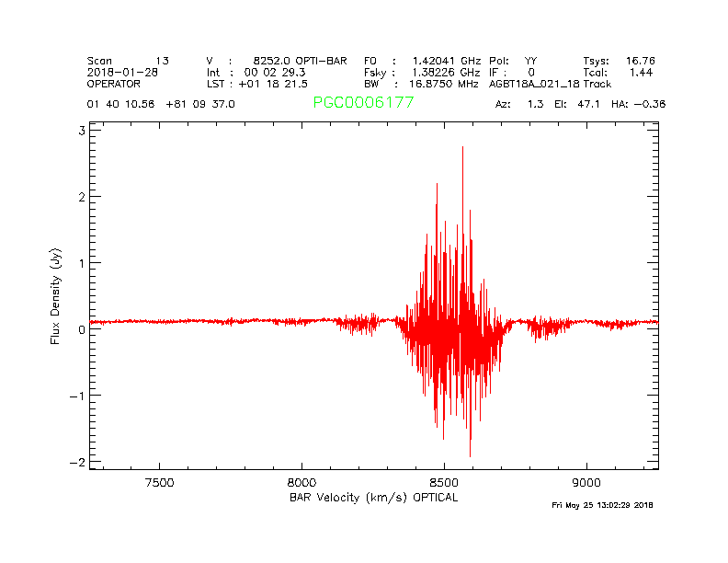
Task: Click the timestamp 'Fri May 25 13:02:29 2018'
Action: (602, 505)
